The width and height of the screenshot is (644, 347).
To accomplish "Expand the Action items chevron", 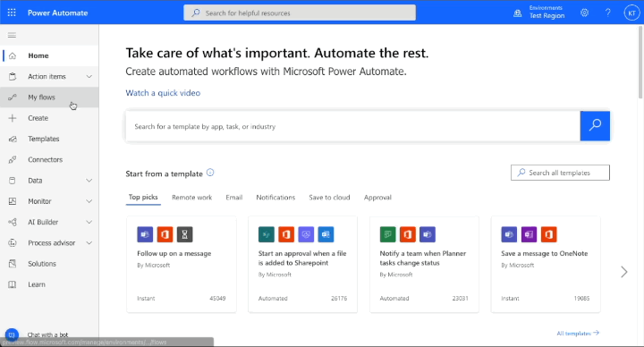I will pos(89,76).
